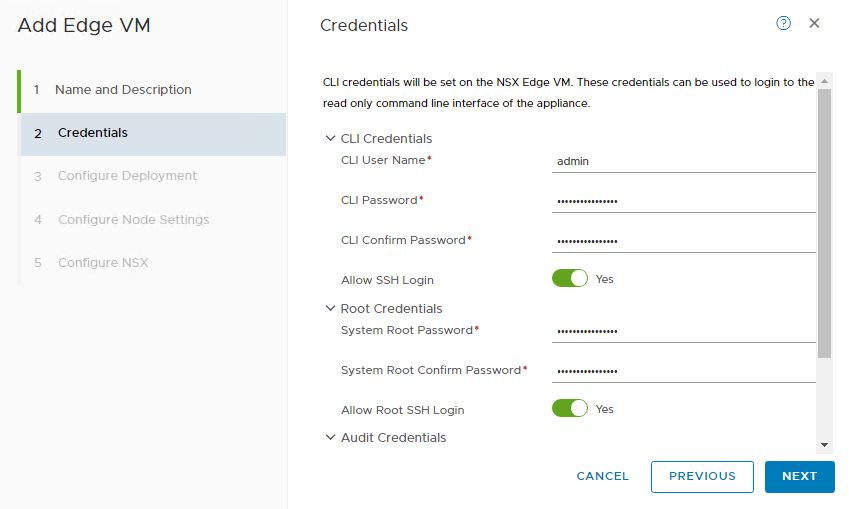Select the Credentials wizard step
This screenshot has height=509, width=849.
tap(93, 133)
